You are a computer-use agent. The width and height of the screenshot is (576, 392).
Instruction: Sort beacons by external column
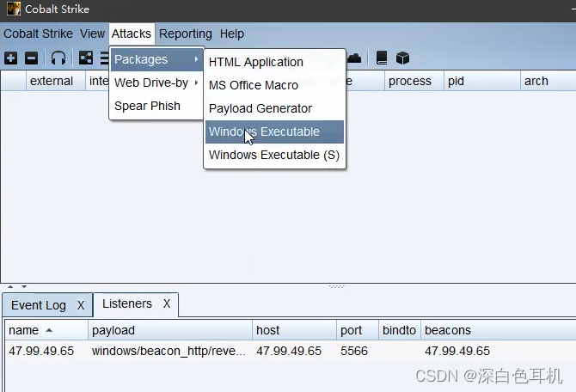(x=56, y=81)
